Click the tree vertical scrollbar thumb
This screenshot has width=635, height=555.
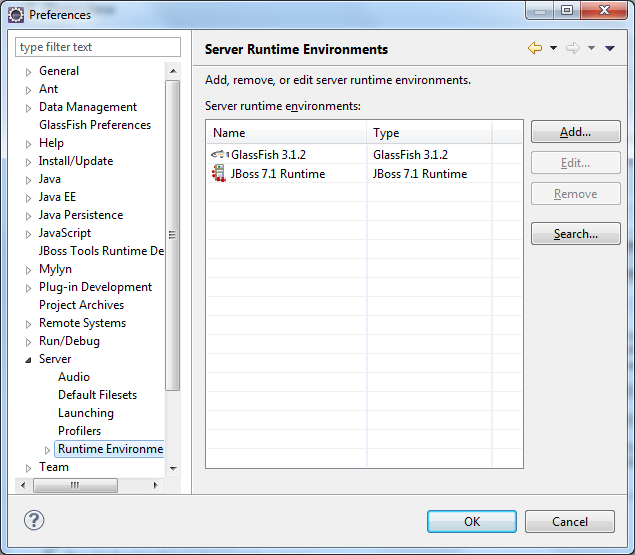point(173,235)
